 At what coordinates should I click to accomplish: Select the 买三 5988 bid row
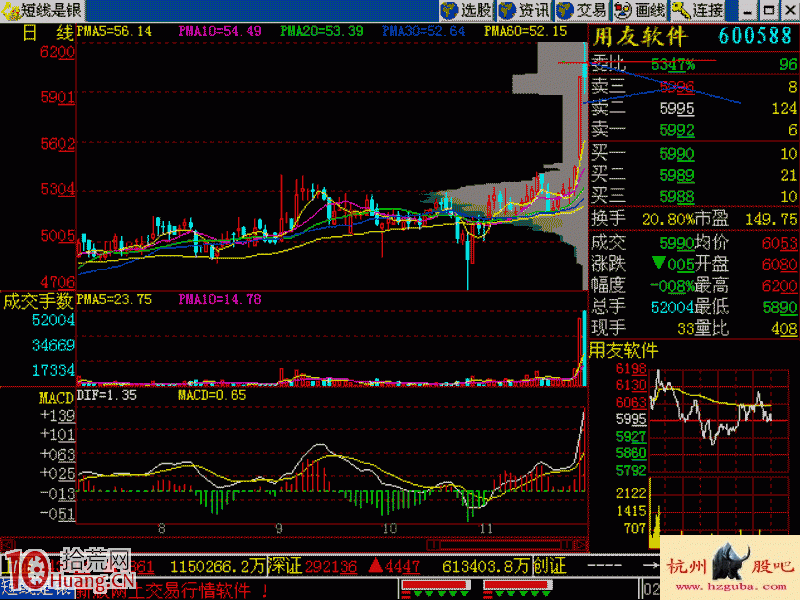coord(694,196)
